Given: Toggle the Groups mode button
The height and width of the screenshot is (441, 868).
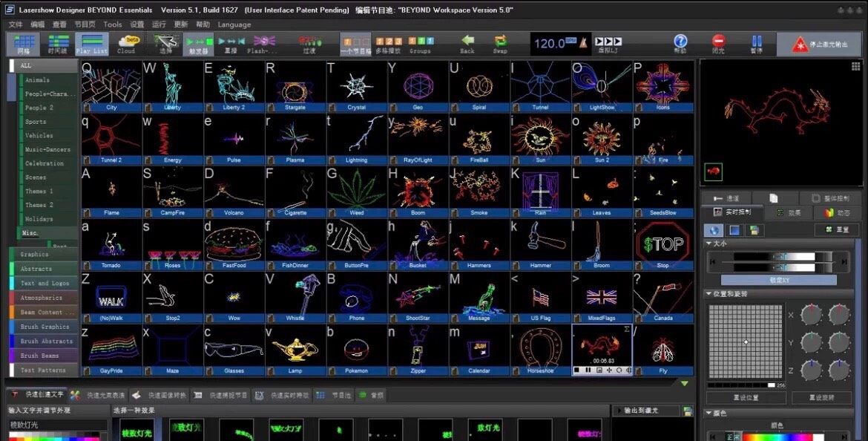Looking at the screenshot, I should click(421, 44).
